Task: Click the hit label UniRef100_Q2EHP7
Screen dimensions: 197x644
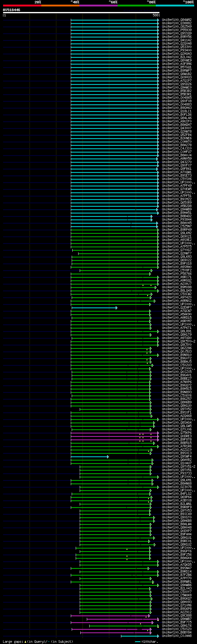Action: (x=177, y=308)
